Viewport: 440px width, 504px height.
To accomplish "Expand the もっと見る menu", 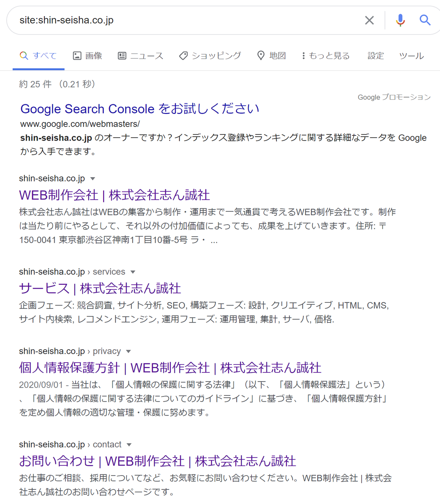I will [x=325, y=56].
